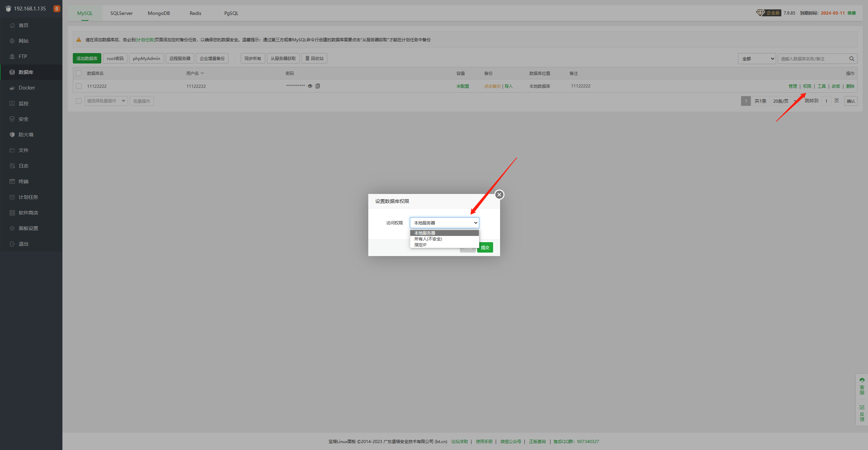Click the 权限 link for 11122222
Image resolution: width=868 pixels, height=450 pixels.
tap(807, 86)
